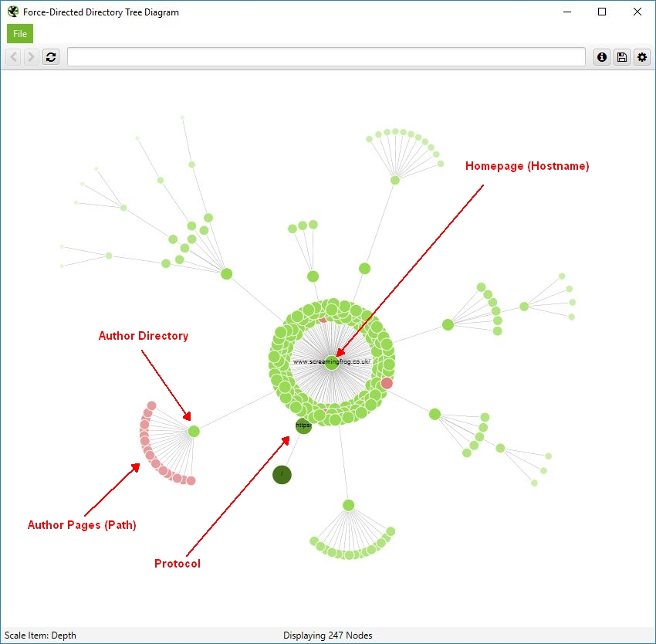Screen dimensions: 656x644
Task: Select the dark green root slash node
Action: pyautogui.click(x=282, y=475)
